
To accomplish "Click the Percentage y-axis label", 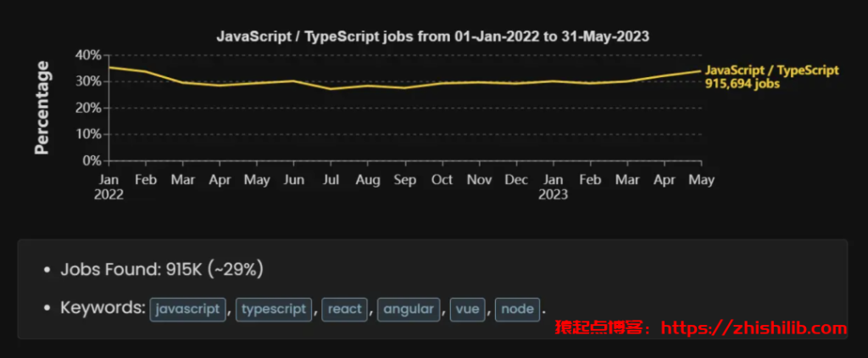I will 42,108.
